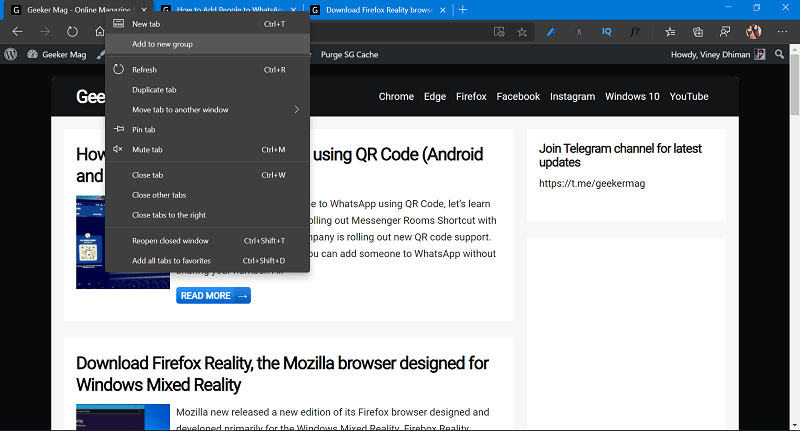Screen dimensions: 800x431
Task: Click the WordPress logo in admin bar
Action: 11,54
